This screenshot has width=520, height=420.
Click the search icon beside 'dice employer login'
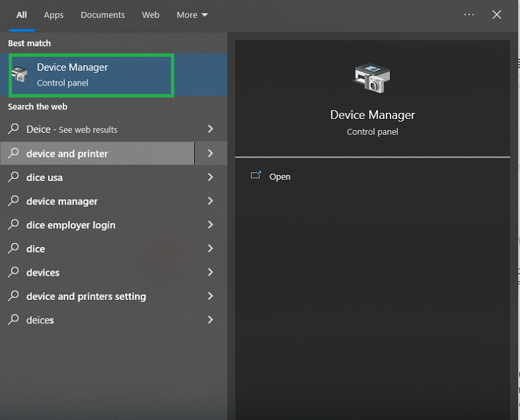[13, 224]
